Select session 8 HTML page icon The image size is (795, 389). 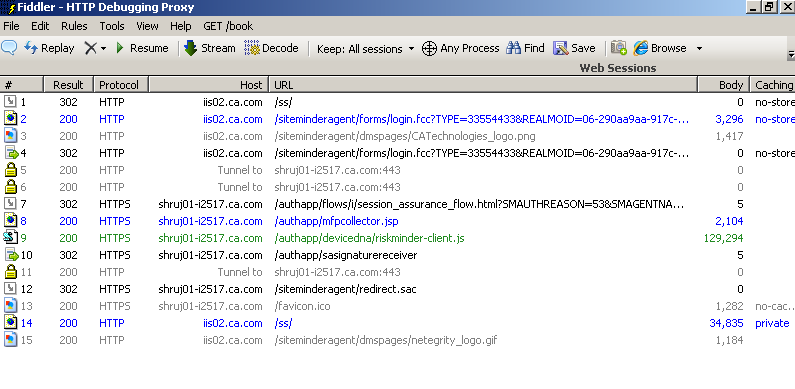pos(11,221)
